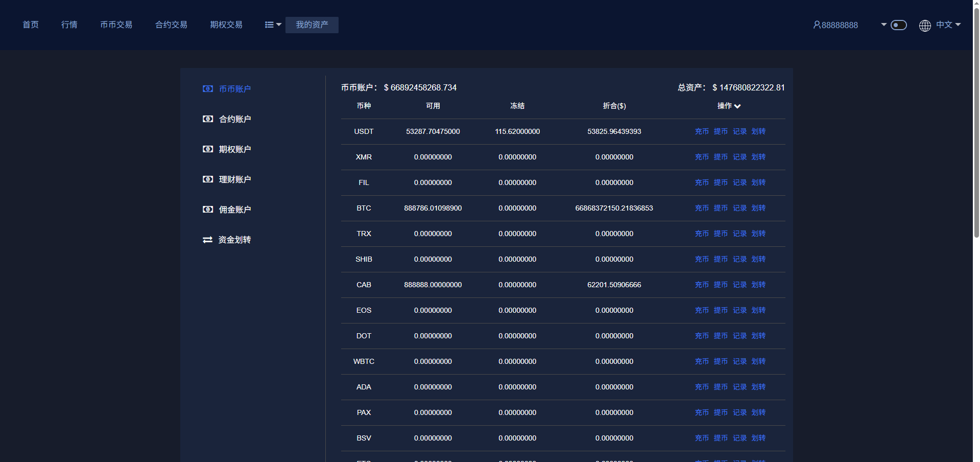Click the BTC currency cell
Viewport: 980px width, 462px height.
point(364,208)
